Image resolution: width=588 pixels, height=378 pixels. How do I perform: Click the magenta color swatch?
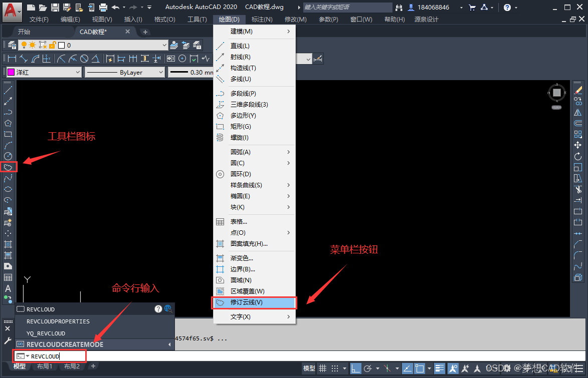click(11, 72)
